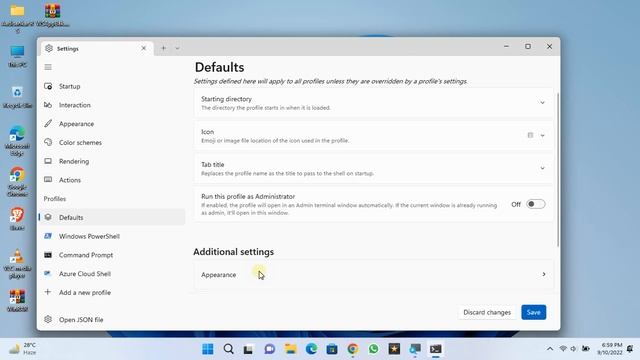Viewport: 640px width, 360px height.
Task: Open Appearance under Additional settings
Action: coord(374,274)
